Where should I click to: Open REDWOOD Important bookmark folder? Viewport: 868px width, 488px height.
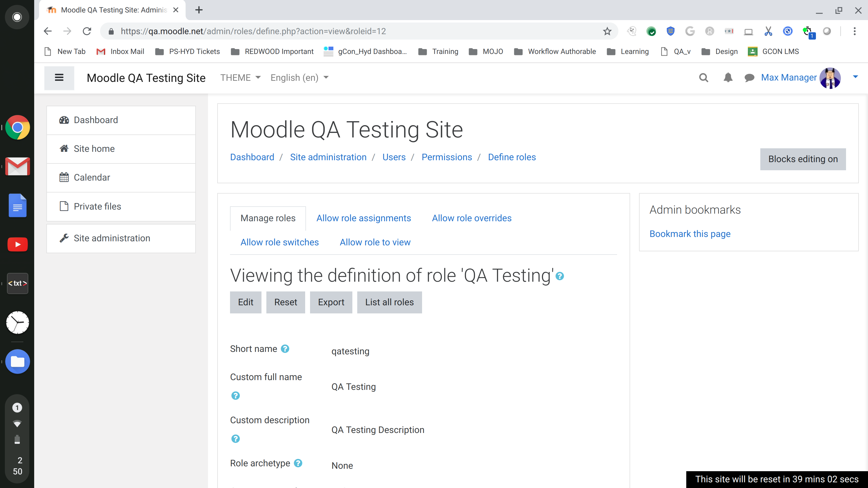[x=272, y=52]
